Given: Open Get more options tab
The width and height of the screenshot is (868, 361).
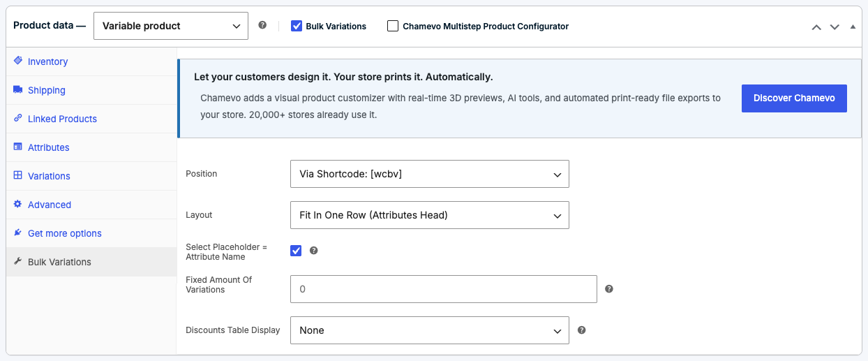Looking at the screenshot, I should tap(91, 233).
